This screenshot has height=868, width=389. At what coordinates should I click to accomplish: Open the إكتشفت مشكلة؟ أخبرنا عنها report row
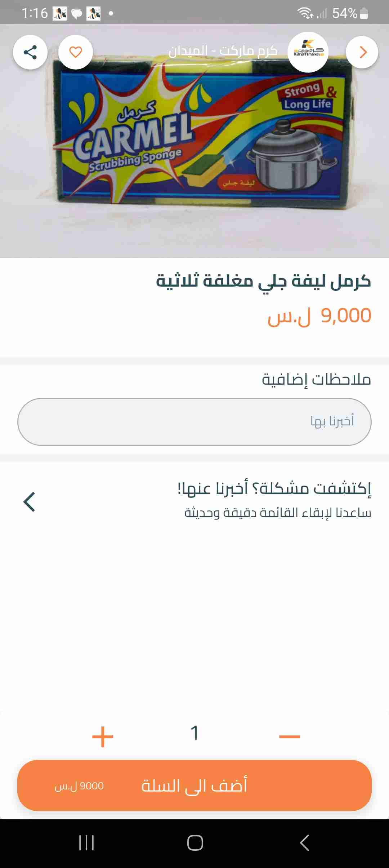[274, 499]
